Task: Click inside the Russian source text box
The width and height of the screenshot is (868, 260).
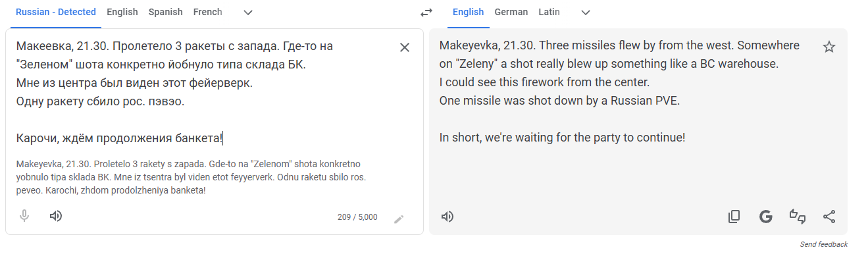Action: (x=204, y=92)
